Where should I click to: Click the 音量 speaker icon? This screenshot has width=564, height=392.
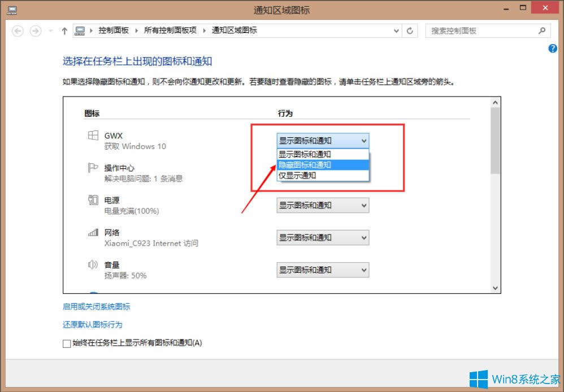92,265
